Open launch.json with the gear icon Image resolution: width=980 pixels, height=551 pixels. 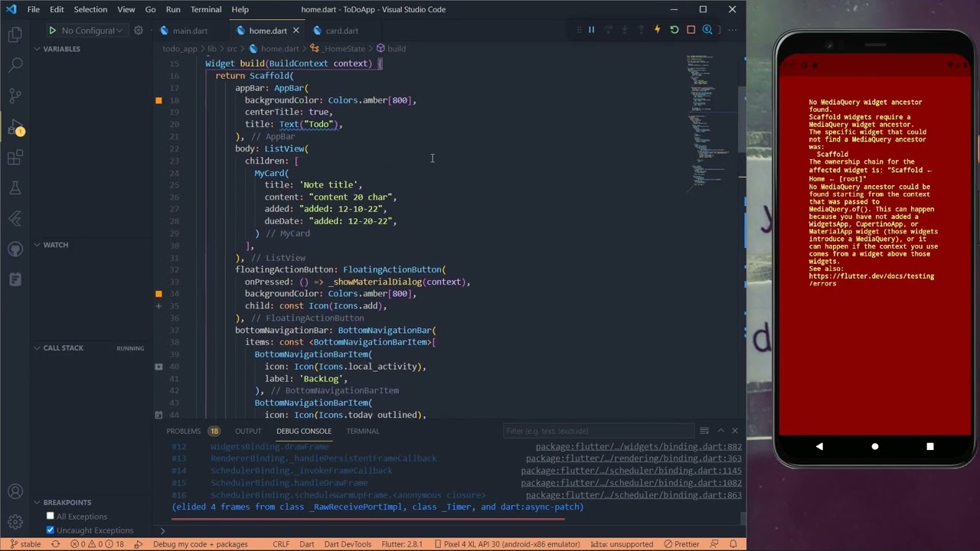pos(139,31)
